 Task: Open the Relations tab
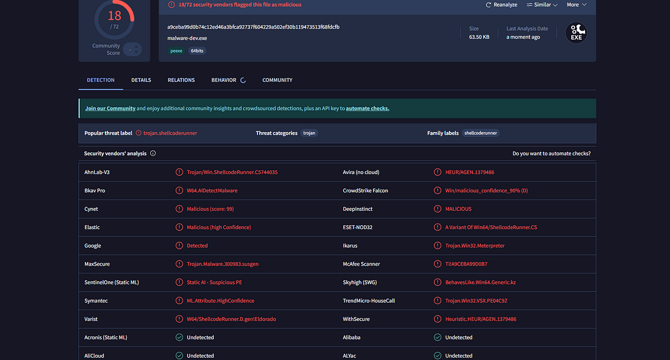181,80
